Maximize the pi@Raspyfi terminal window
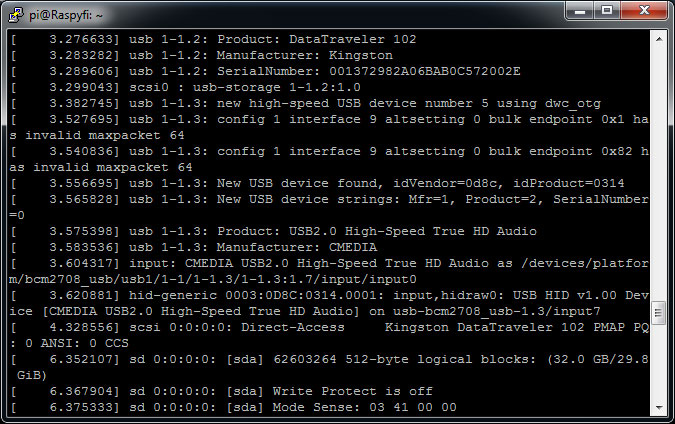This screenshot has height=424, width=675. 607,11
